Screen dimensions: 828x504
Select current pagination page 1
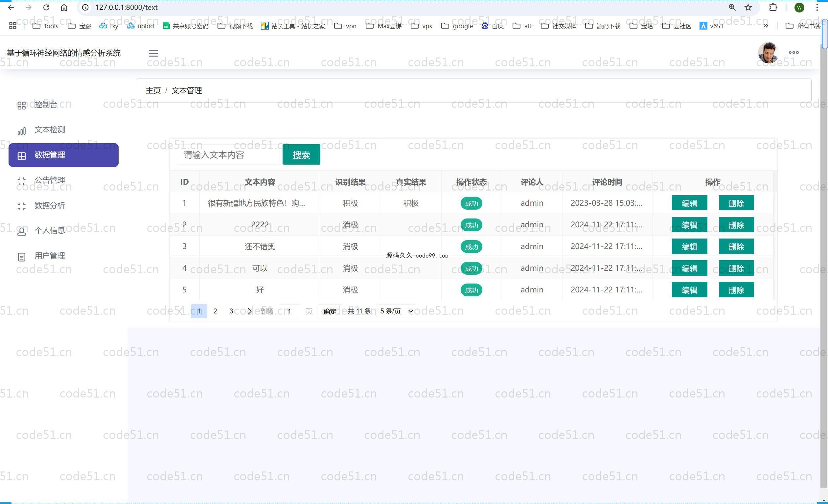(199, 311)
